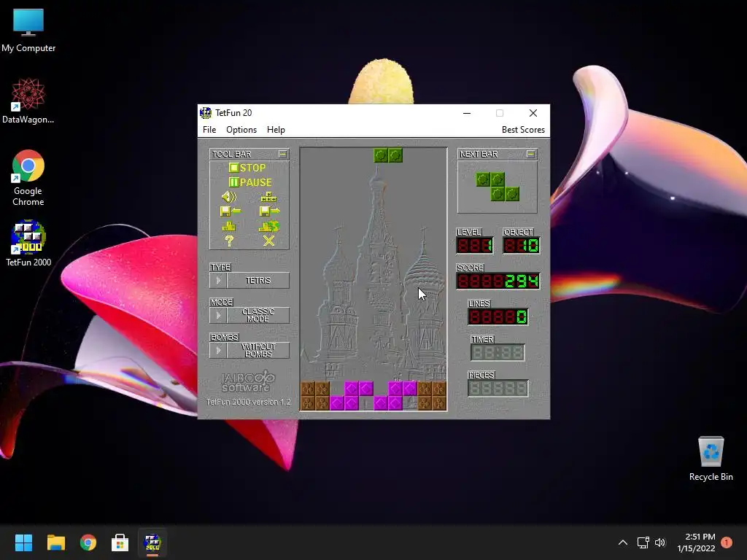
Task: Select the Recycle Bin desktop icon
Action: (711, 459)
